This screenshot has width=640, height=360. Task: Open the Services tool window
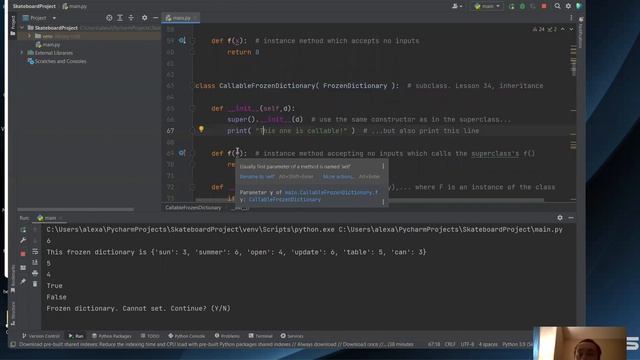tap(292, 336)
